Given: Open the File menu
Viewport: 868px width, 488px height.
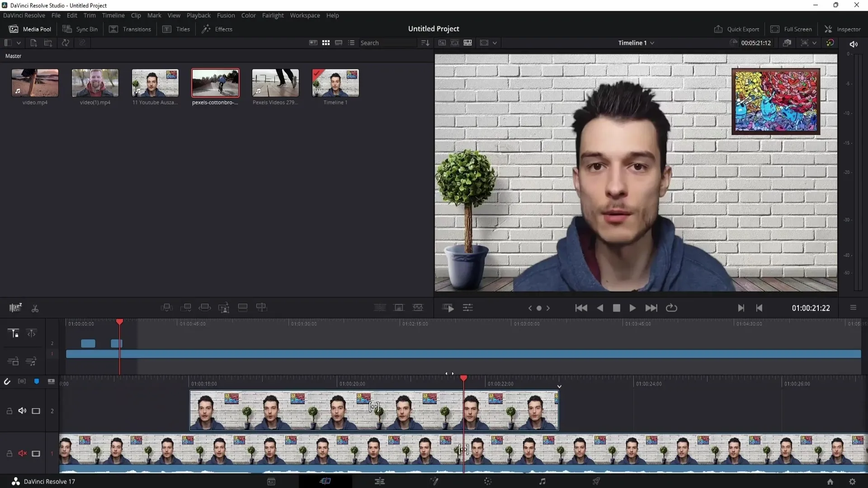Looking at the screenshot, I should tap(56, 15).
